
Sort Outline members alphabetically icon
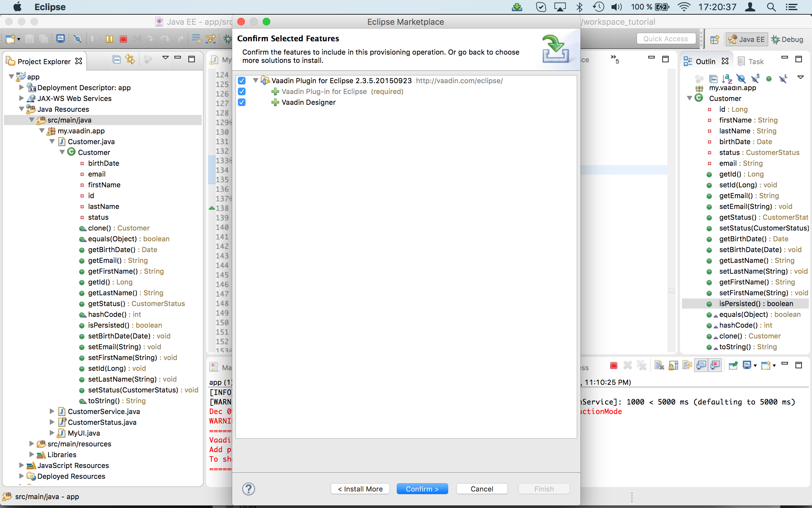727,79
